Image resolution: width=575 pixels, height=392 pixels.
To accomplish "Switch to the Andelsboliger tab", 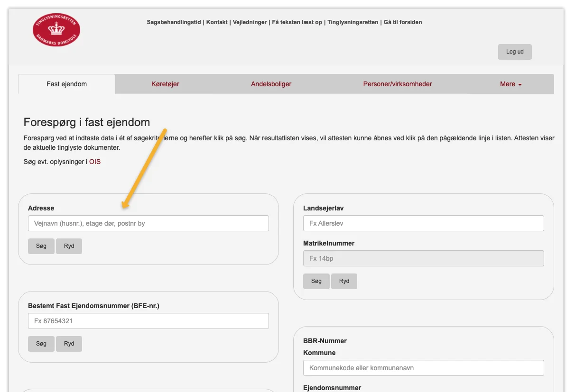I will [271, 84].
